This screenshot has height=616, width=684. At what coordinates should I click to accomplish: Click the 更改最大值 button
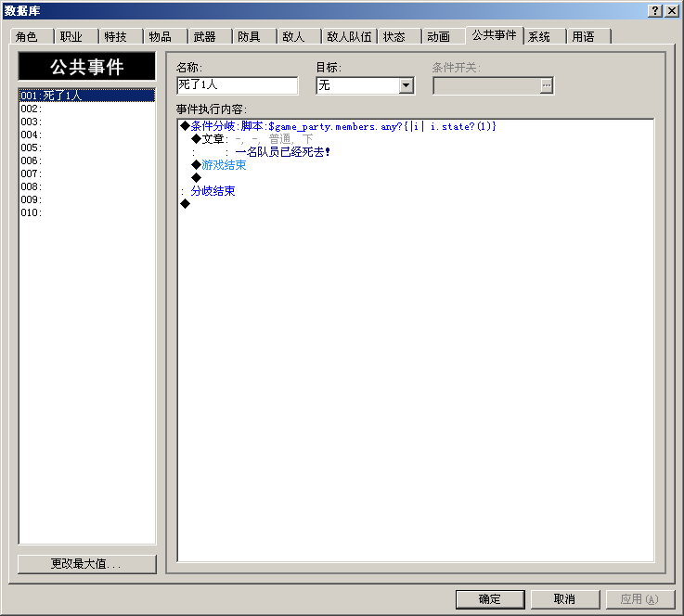pyautogui.click(x=87, y=564)
